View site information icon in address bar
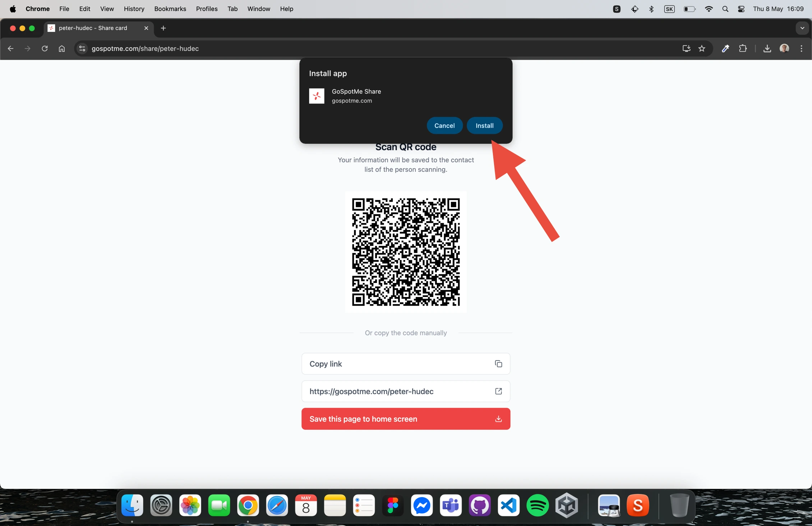Screen dimensions: 812x526 [x=82, y=49]
